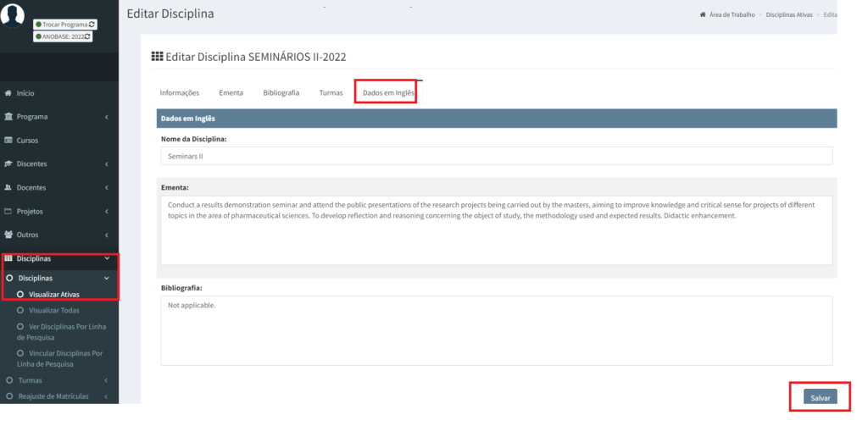
Task: Collapse the Disciplinas menu chevron
Action: (106, 258)
